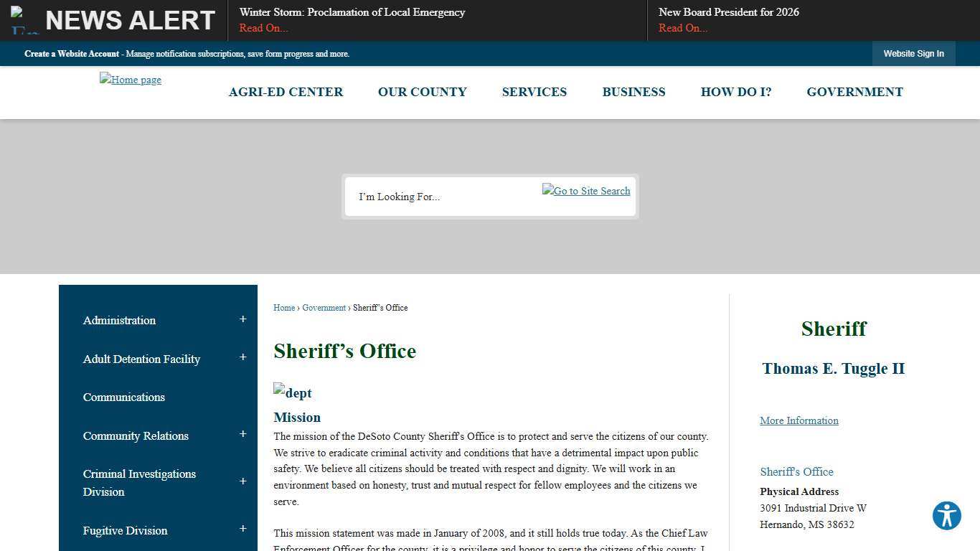Click the Website Sign In button
The height and width of the screenshot is (551, 980).
pos(913,53)
